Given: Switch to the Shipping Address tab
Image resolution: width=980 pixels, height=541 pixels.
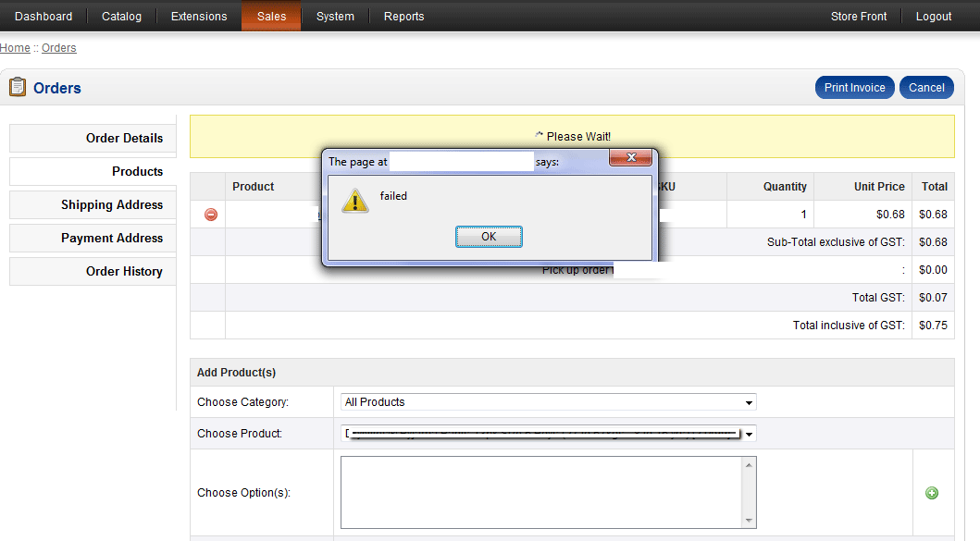Looking at the screenshot, I should pyautogui.click(x=93, y=205).
